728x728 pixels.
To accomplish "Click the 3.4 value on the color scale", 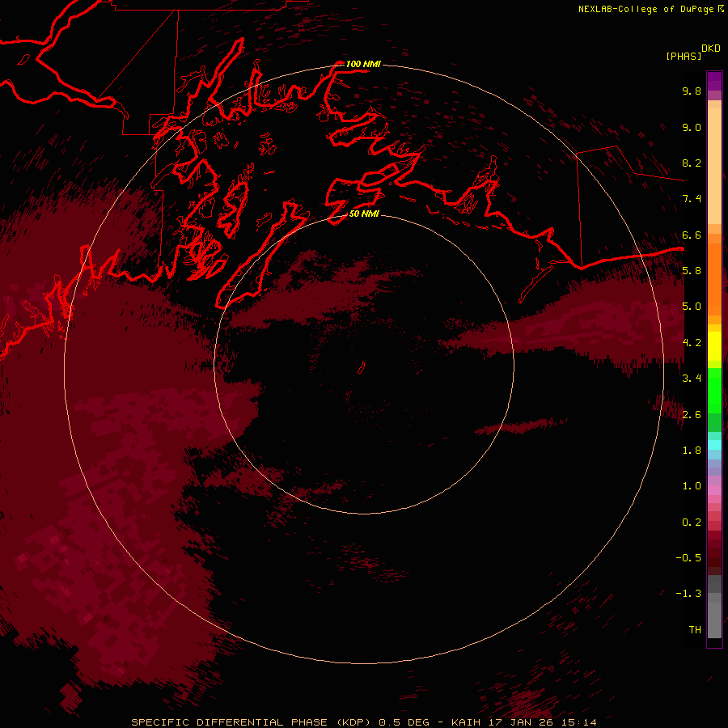I will pos(692,379).
